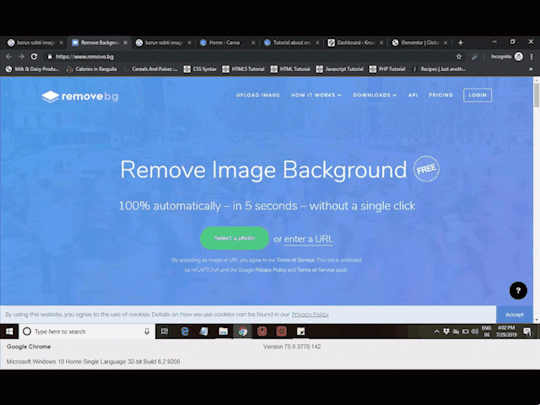Image resolution: width=540 pixels, height=405 pixels.
Task: Go back with the browser back arrow
Action: [9, 56]
